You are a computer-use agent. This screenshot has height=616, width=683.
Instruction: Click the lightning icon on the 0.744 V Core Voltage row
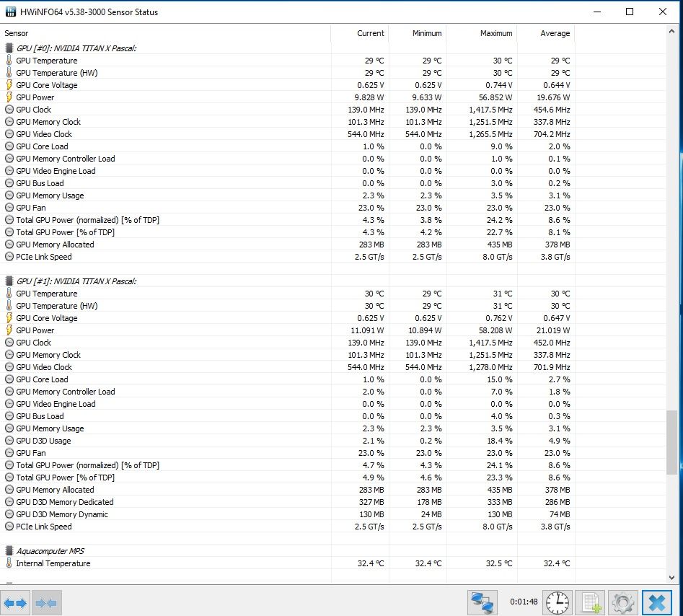(9, 85)
